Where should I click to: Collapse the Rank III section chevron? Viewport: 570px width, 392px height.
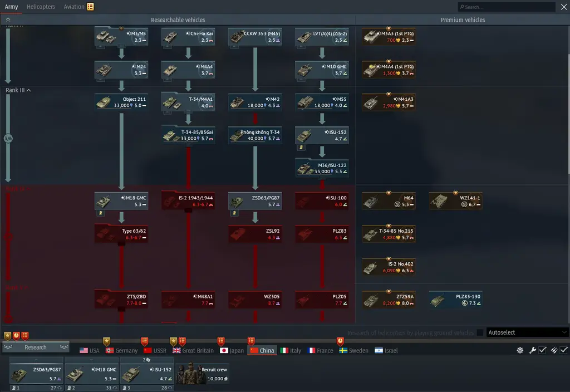[x=28, y=90]
